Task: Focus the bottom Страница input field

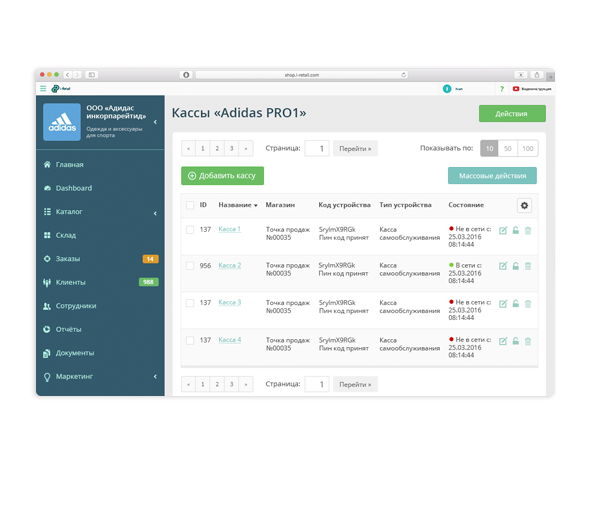Action: point(317,384)
